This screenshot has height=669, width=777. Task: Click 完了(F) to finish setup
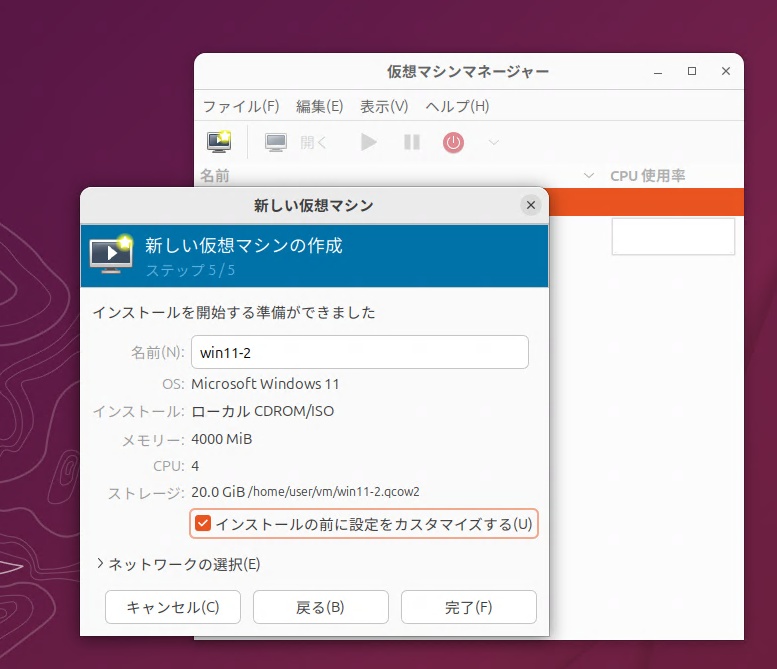click(468, 607)
